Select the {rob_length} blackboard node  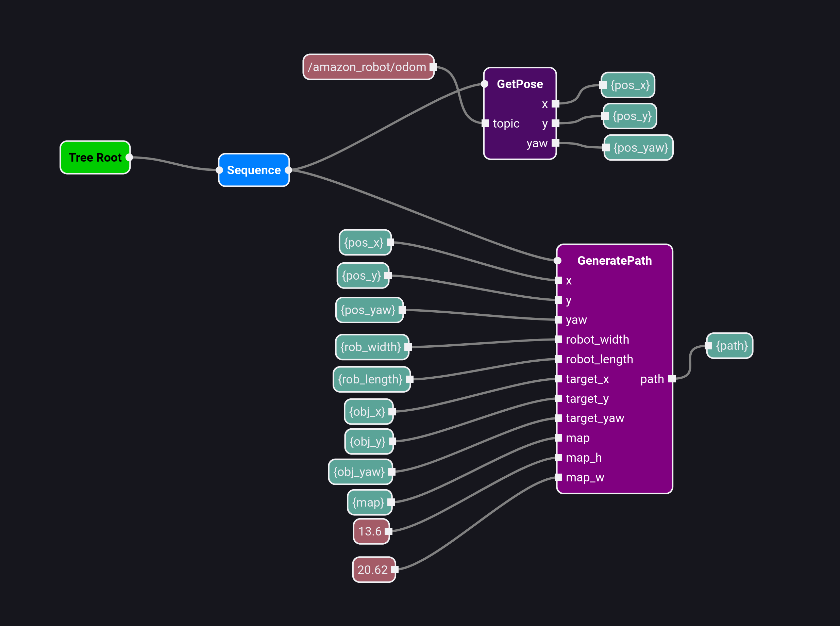372,379
